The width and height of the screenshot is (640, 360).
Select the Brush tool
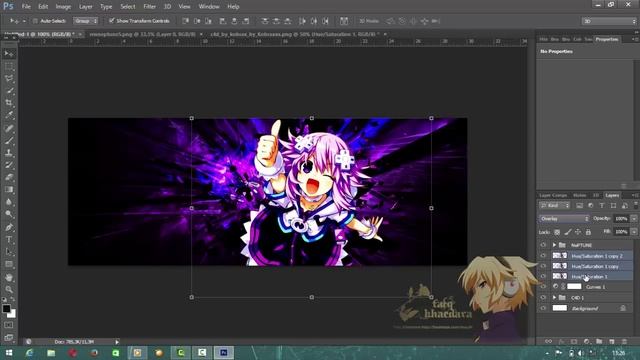click(9, 141)
